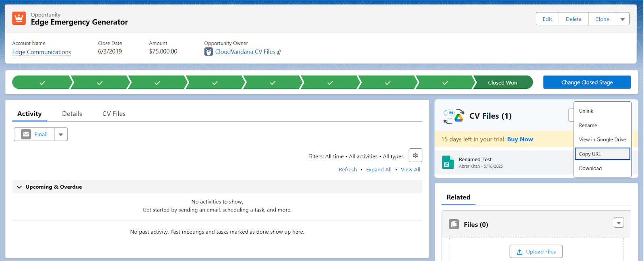Click the Expand All link
644x261 pixels.
coord(379,170)
